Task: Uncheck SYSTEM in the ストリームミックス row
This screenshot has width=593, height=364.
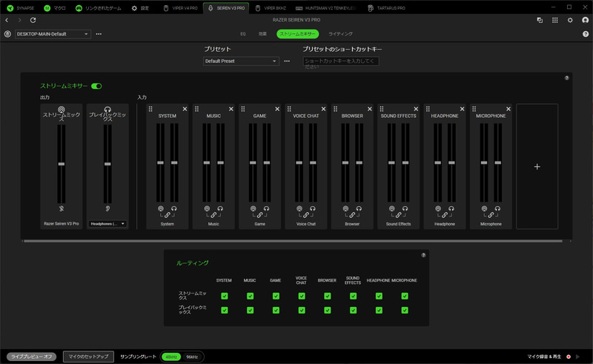Action: 225,296
